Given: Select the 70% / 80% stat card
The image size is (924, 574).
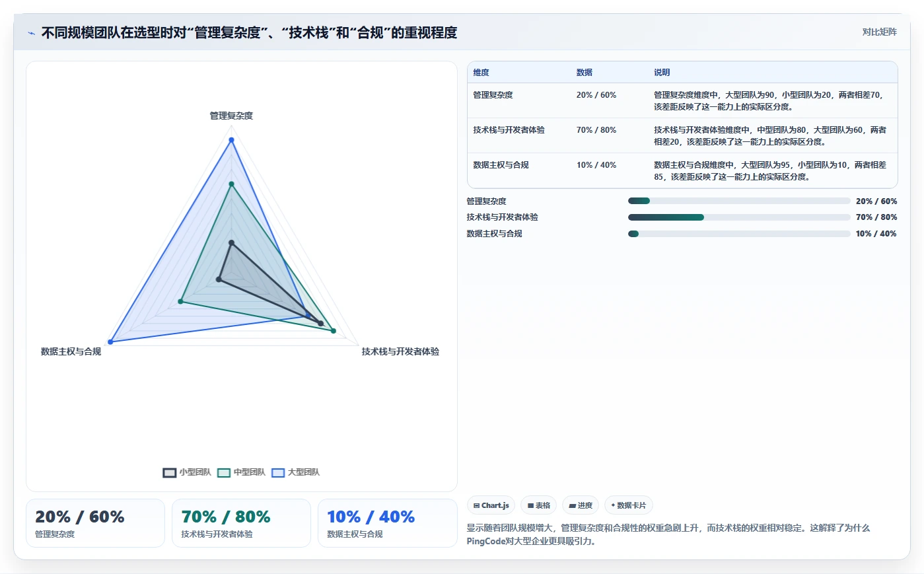Looking at the screenshot, I should (241, 523).
